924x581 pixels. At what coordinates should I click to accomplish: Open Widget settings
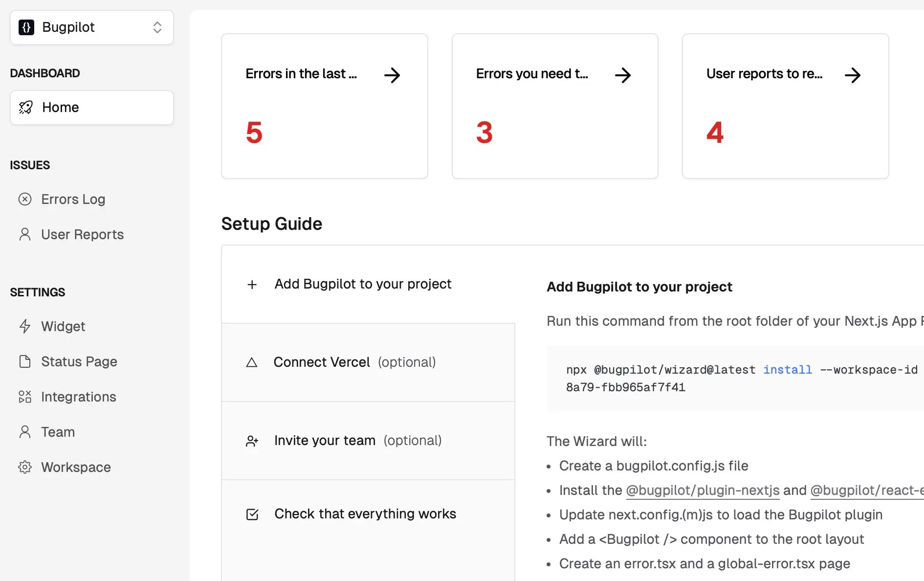tap(63, 326)
